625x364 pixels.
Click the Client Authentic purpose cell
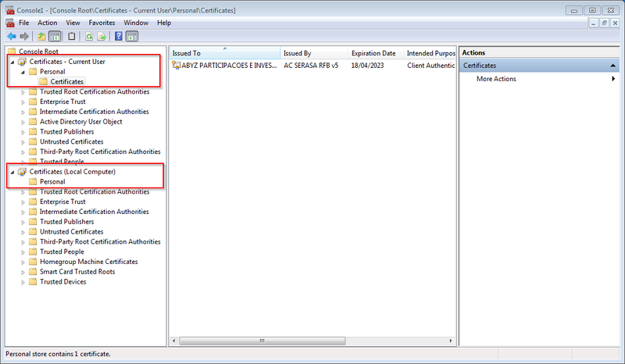[431, 66]
